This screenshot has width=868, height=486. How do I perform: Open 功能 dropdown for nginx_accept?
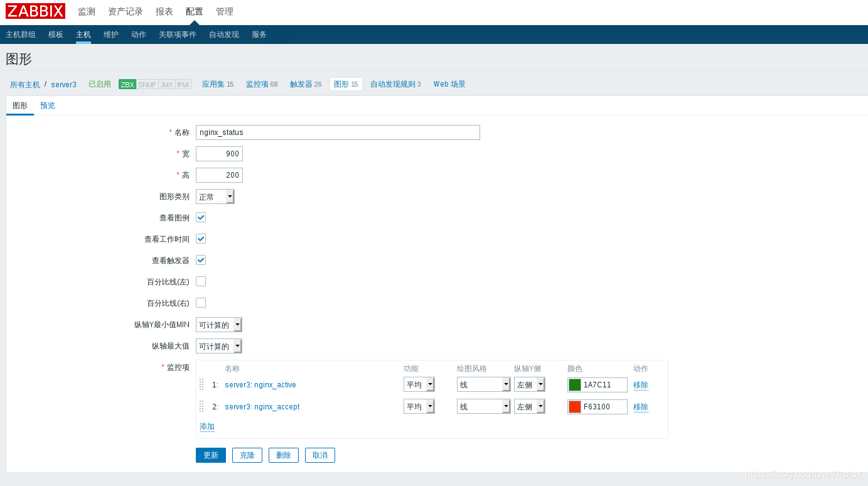click(x=419, y=406)
